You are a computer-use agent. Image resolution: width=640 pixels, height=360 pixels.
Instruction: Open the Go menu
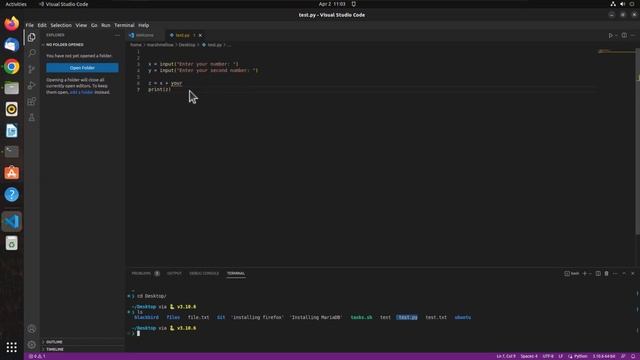coord(94,25)
